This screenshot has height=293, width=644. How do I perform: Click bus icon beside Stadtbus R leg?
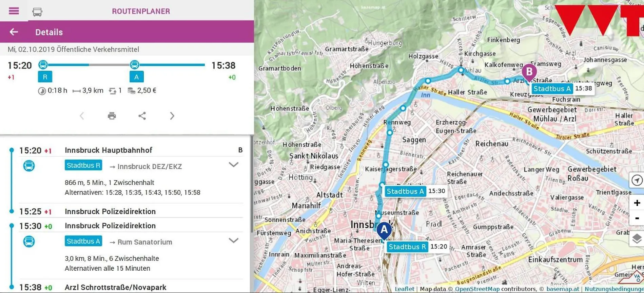click(29, 166)
